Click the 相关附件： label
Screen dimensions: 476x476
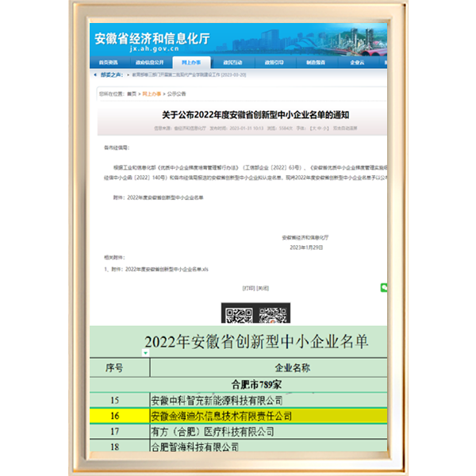tap(114, 257)
